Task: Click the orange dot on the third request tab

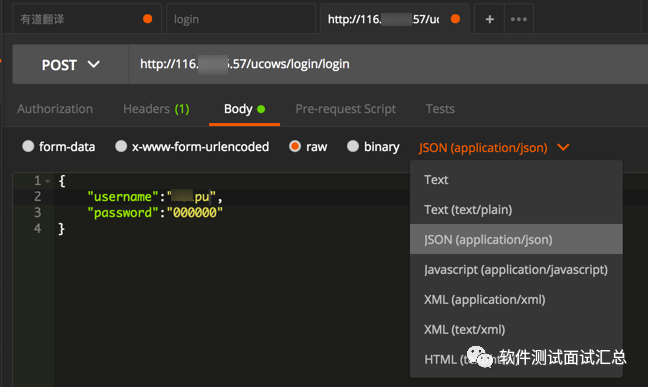Action: [x=455, y=19]
